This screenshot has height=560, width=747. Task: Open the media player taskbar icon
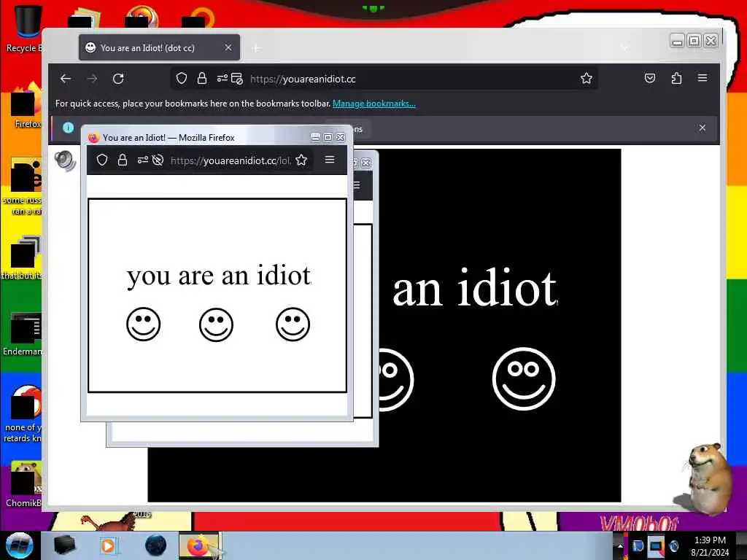point(108,545)
